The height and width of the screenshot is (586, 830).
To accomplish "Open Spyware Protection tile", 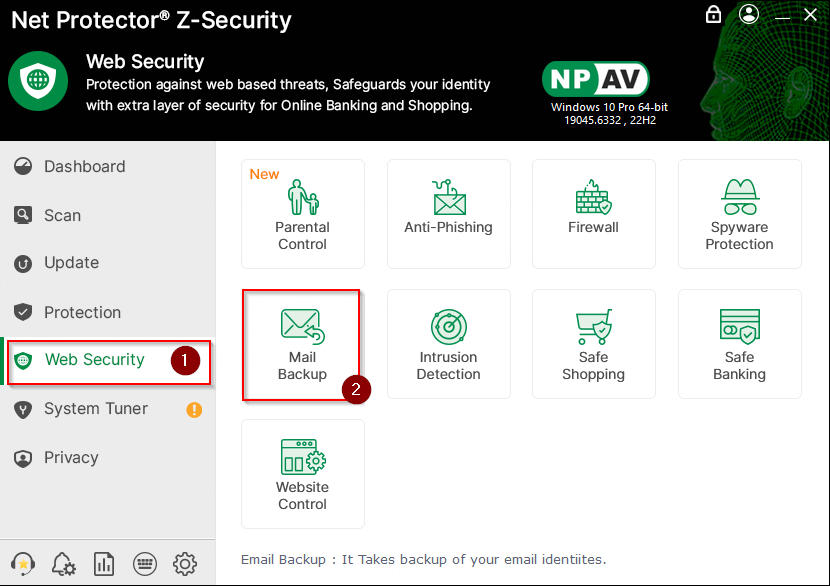I will [x=739, y=213].
